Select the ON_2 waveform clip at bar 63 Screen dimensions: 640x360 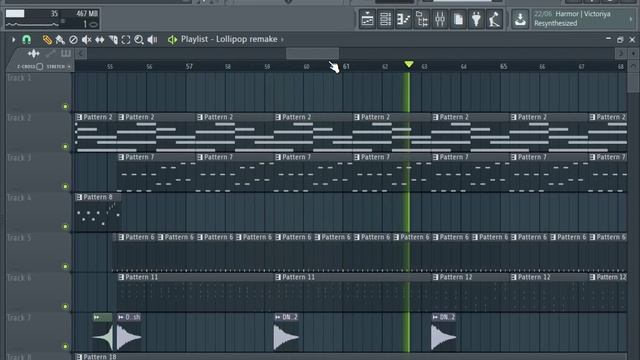[x=443, y=332]
